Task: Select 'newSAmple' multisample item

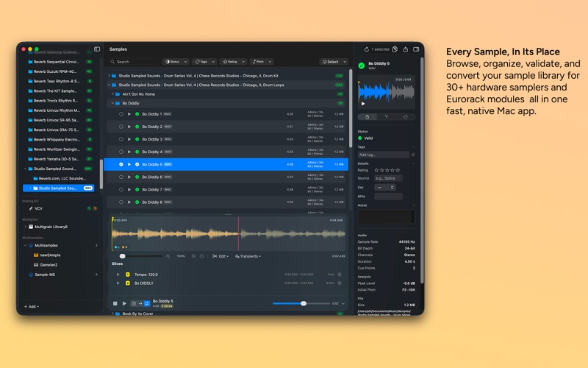Action: 50,255
